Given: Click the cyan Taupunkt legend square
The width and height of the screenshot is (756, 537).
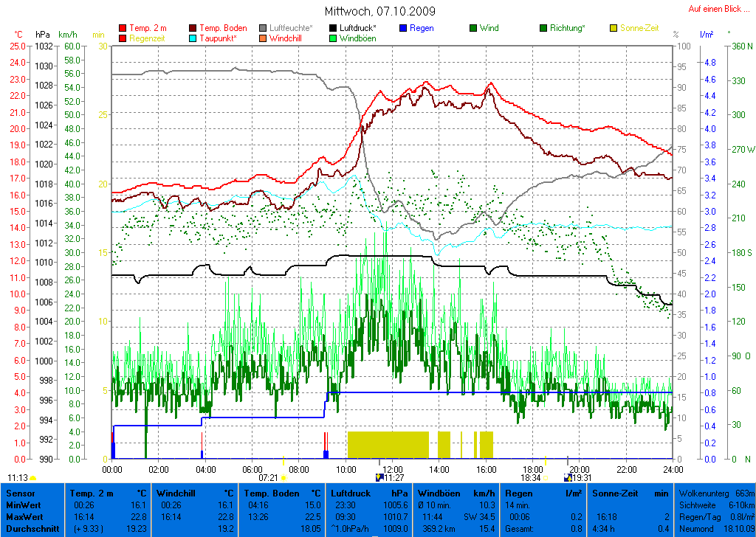Looking at the screenshot, I should point(193,38).
